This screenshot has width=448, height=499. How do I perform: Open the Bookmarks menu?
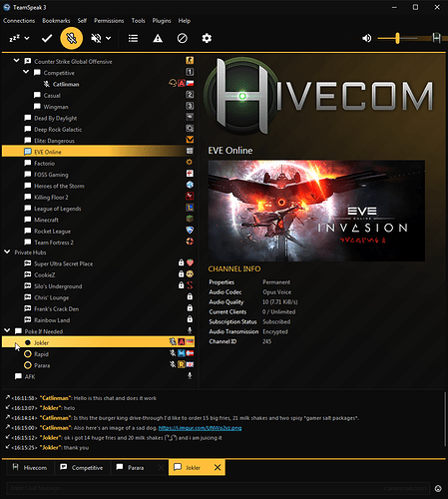[x=56, y=21]
